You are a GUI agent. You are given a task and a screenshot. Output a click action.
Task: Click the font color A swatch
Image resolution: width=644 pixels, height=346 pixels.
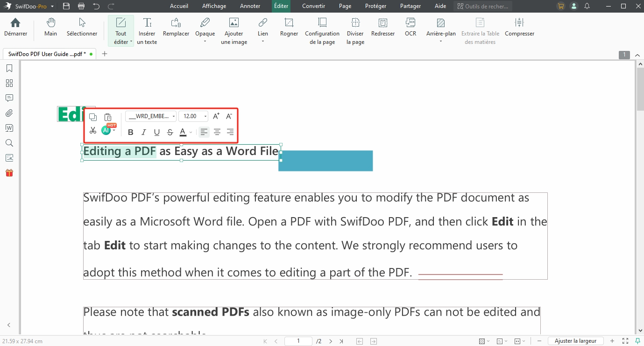[183, 132]
